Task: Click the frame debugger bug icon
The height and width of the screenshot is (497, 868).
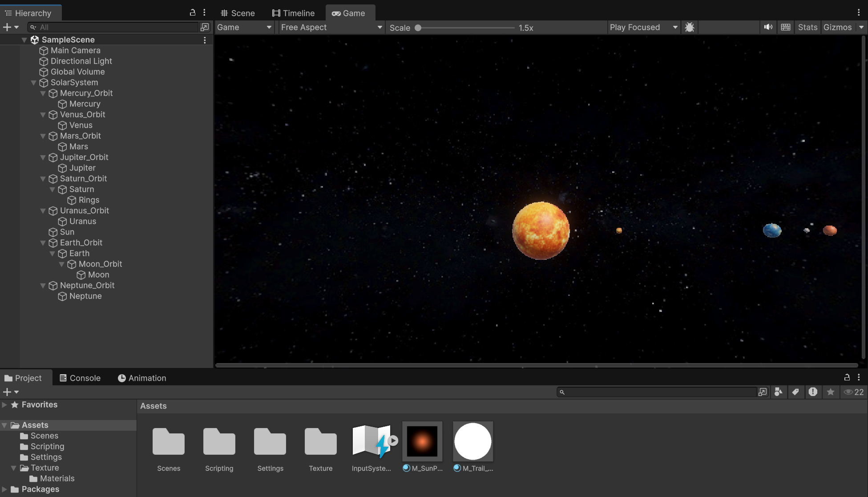Action: (690, 27)
